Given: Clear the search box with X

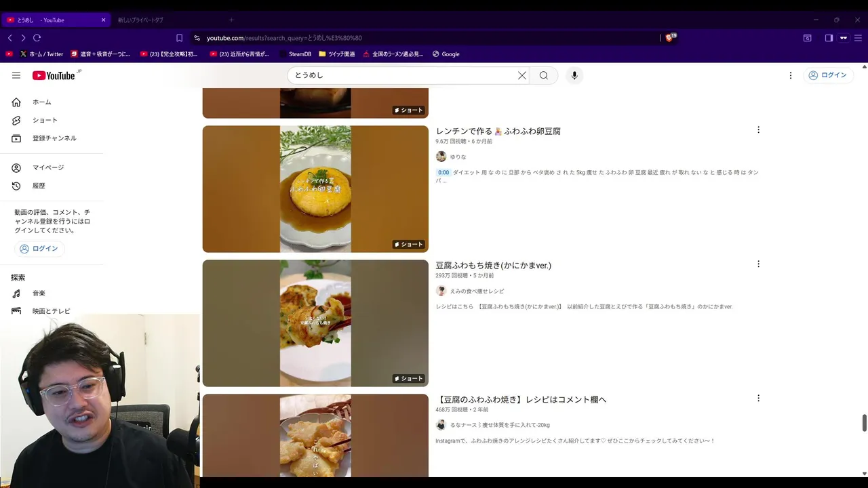Looking at the screenshot, I should pos(522,75).
